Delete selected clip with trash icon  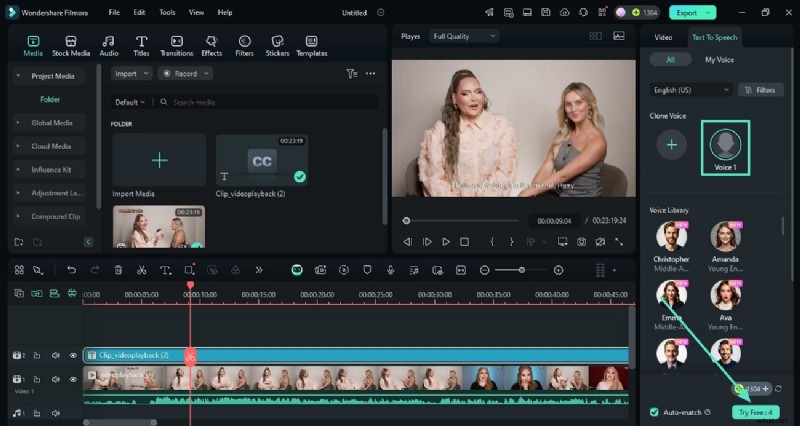click(x=118, y=270)
